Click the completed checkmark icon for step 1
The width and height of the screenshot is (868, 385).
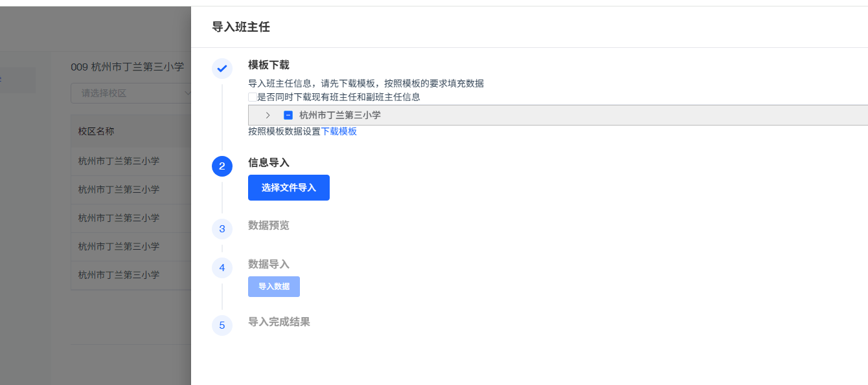coord(222,68)
